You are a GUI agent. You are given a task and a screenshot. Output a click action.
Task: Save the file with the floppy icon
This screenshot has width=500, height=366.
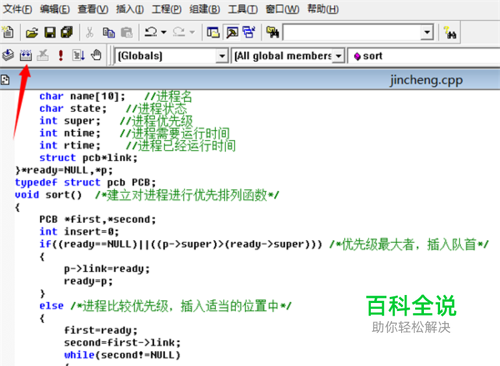tap(50, 32)
